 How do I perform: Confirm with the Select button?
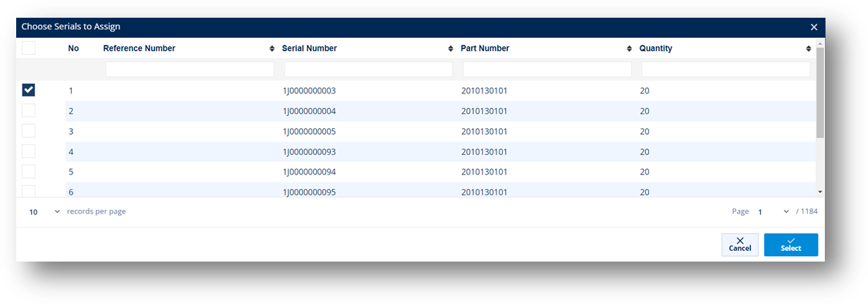point(790,245)
